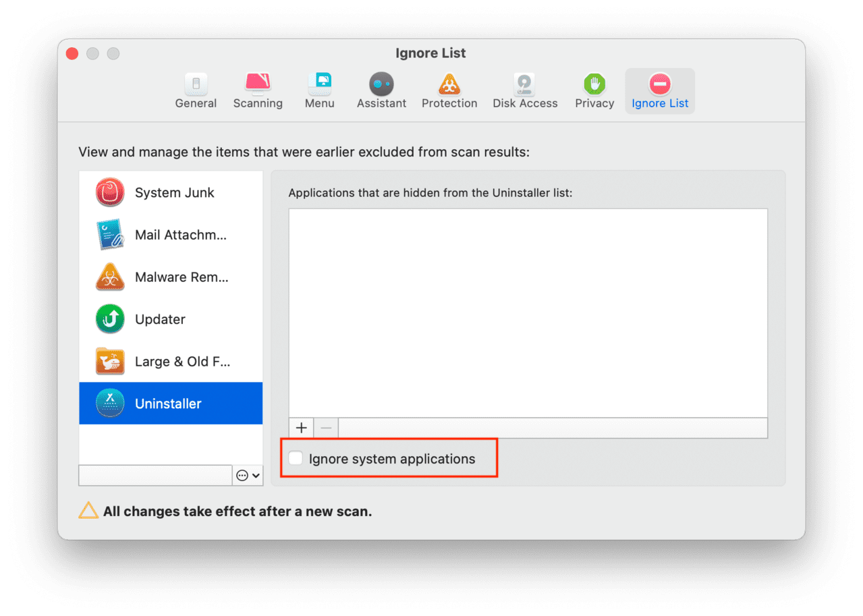Open the filter options dropdown near search field
The width and height of the screenshot is (863, 616).
pyautogui.click(x=248, y=475)
